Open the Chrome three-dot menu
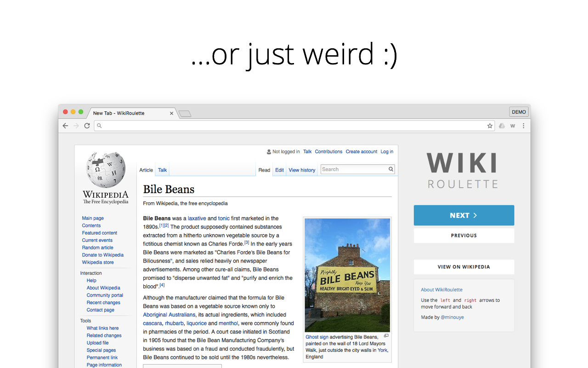The height and width of the screenshot is (368, 588). pos(523,126)
